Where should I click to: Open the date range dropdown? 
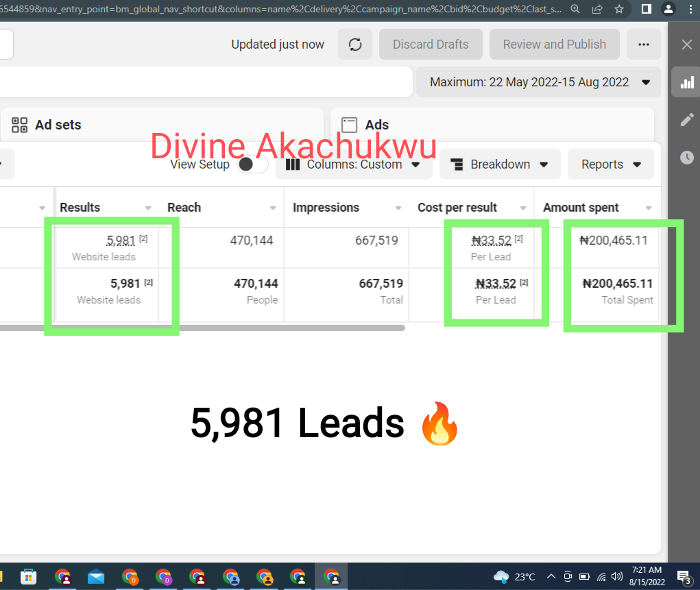pyautogui.click(x=539, y=82)
